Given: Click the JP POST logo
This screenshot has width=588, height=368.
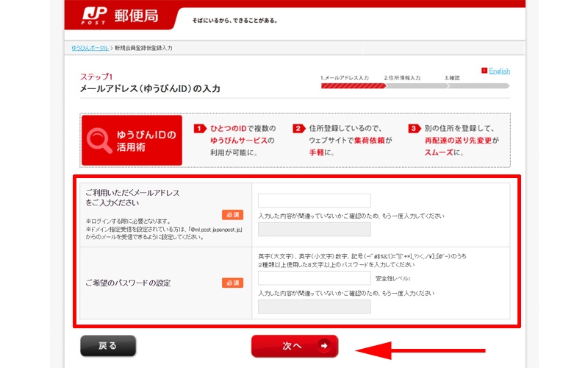Looking at the screenshot, I should click(x=94, y=16).
